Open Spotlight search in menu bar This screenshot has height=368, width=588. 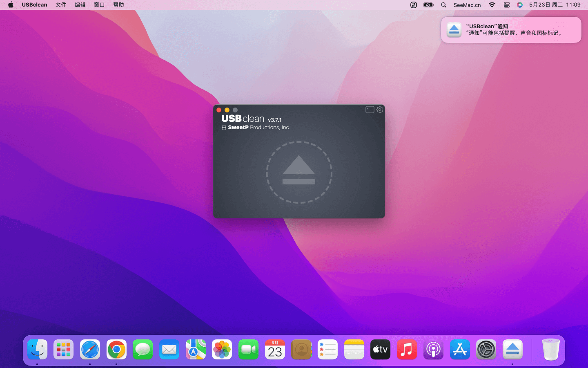coord(443,5)
